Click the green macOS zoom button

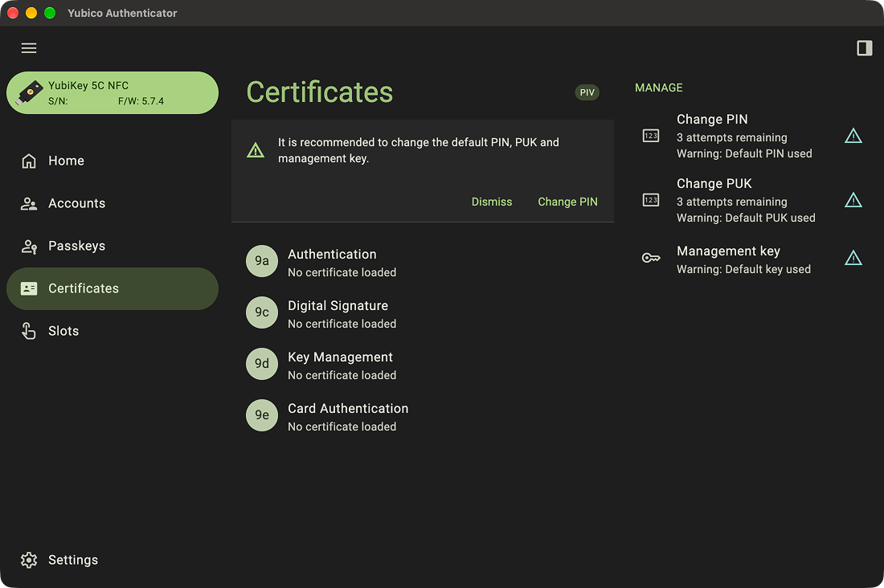[50, 13]
